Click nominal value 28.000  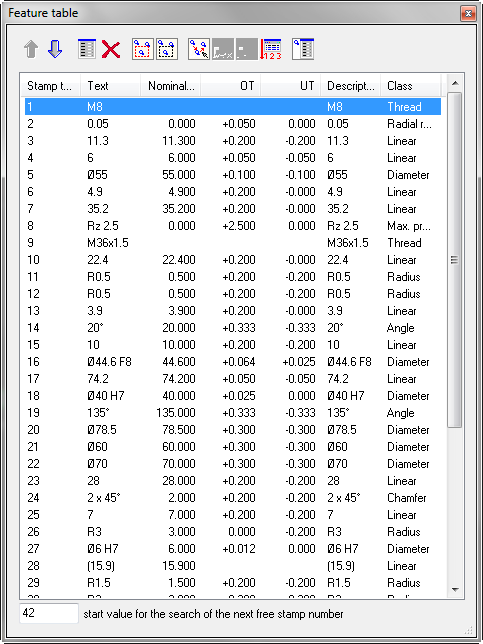(x=179, y=481)
